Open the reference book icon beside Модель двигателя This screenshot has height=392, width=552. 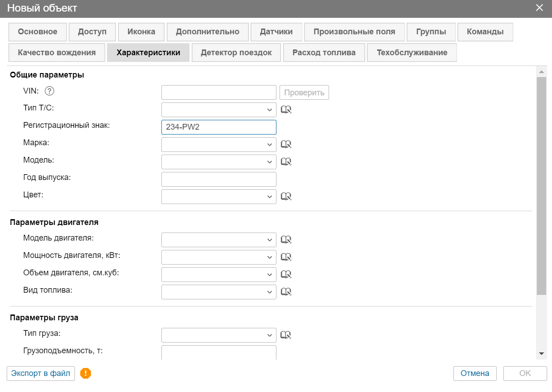coord(286,240)
